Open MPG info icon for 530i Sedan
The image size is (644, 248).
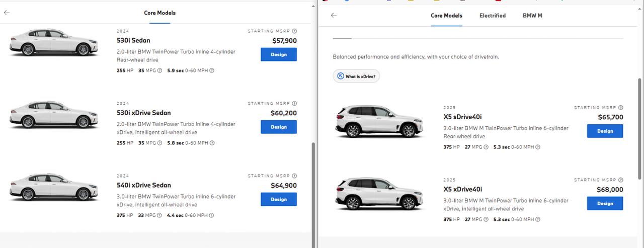point(159,70)
